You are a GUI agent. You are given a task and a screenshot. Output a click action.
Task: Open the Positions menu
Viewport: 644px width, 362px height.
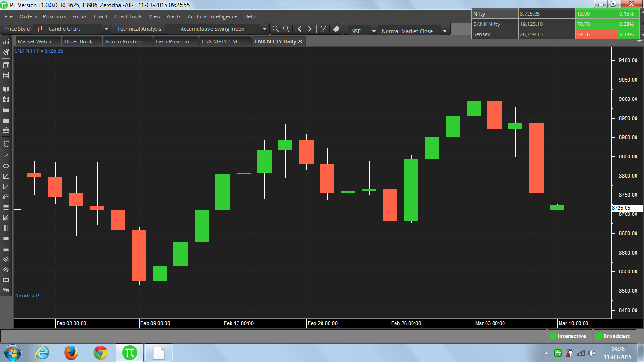[54, 16]
